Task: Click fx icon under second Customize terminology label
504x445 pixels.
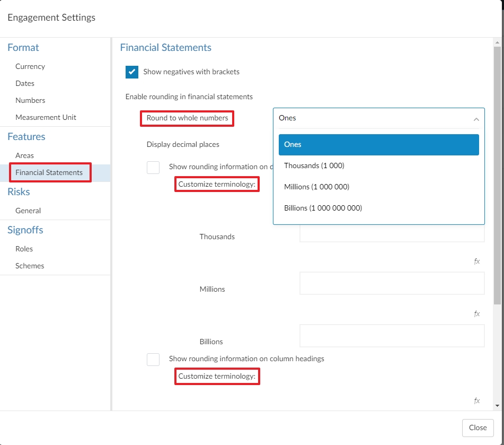Action: (x=477, y=401)
